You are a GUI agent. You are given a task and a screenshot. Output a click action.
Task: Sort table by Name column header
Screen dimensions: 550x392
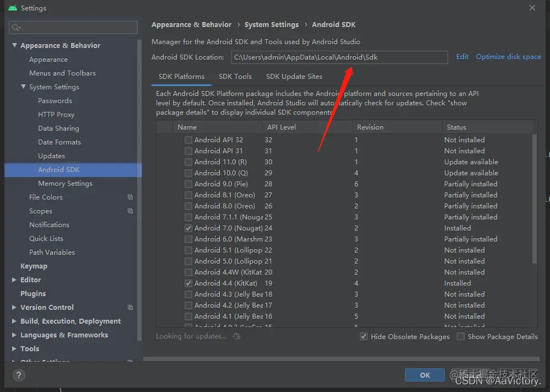[218, 127]
